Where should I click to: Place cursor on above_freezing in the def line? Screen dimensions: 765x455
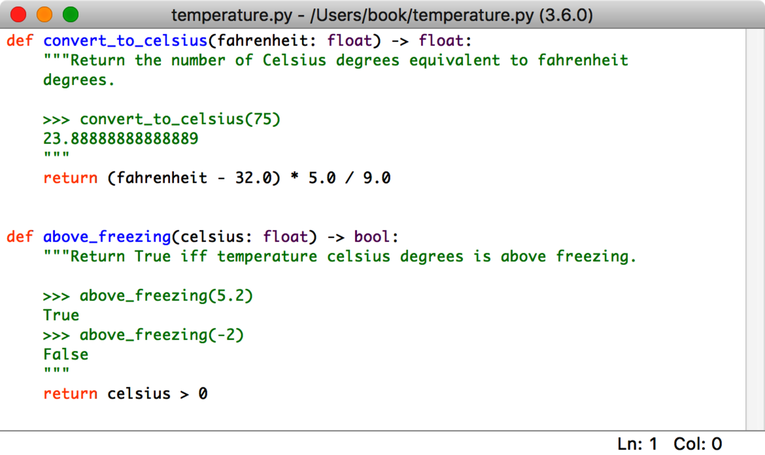[x=106, y=237]
